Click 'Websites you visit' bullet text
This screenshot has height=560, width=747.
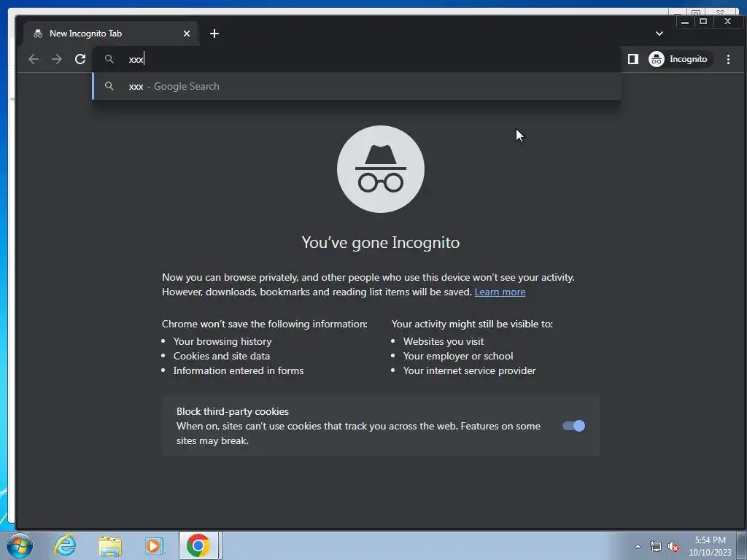coord(444,341)
